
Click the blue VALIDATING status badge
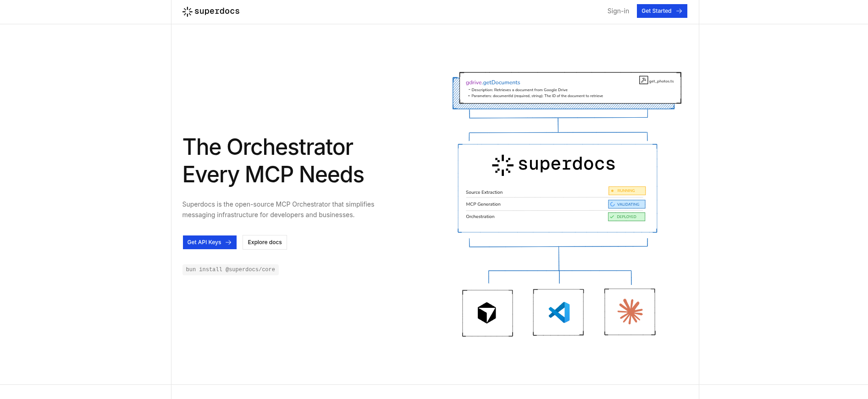click(627, 204)
